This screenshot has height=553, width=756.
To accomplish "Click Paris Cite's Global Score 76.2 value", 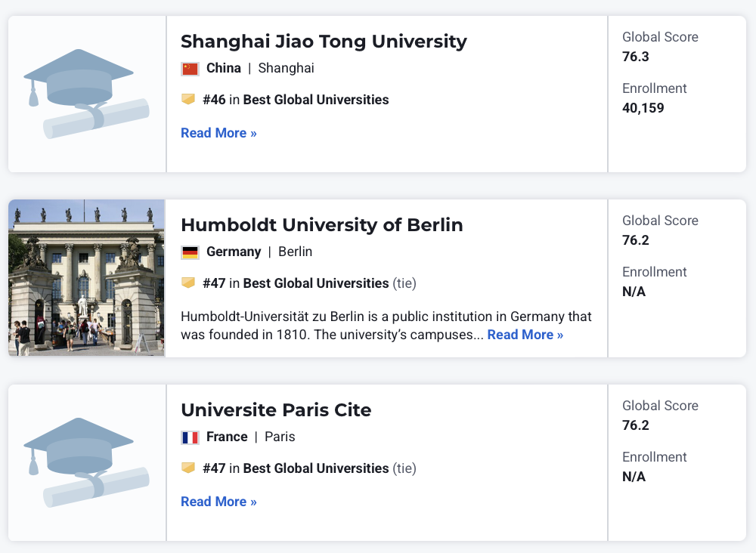I will 636,425.
